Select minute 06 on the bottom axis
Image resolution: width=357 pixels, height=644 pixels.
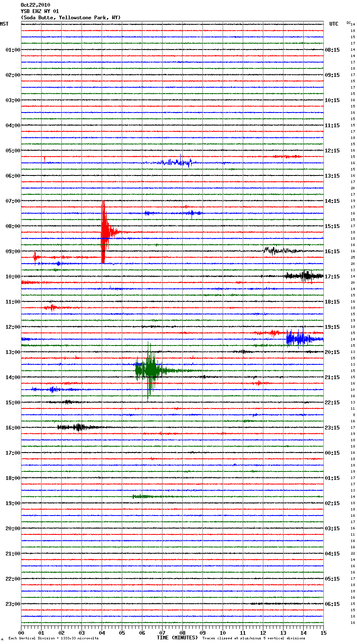pyautogui.click(x=142, y=633)
